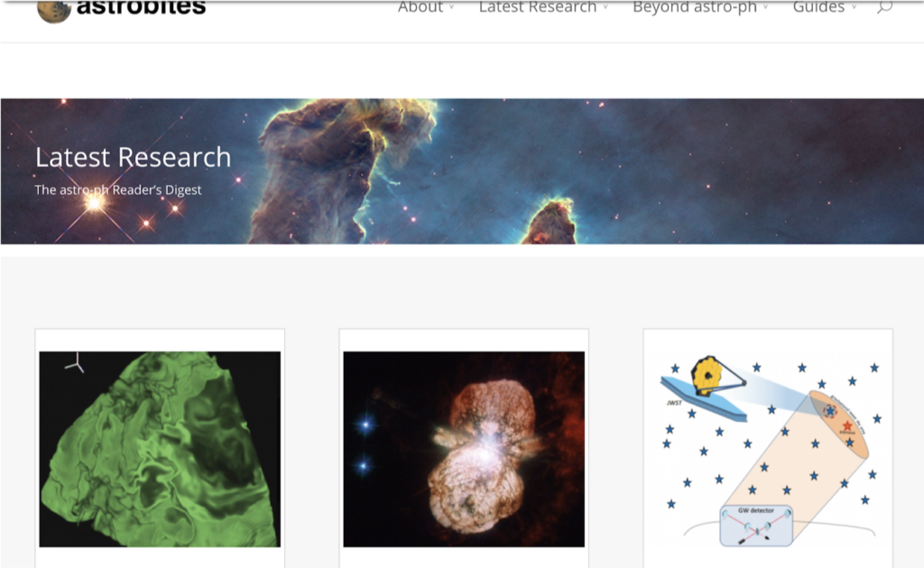Click the astrobites globe logo icon

click(x=53, y=11)
